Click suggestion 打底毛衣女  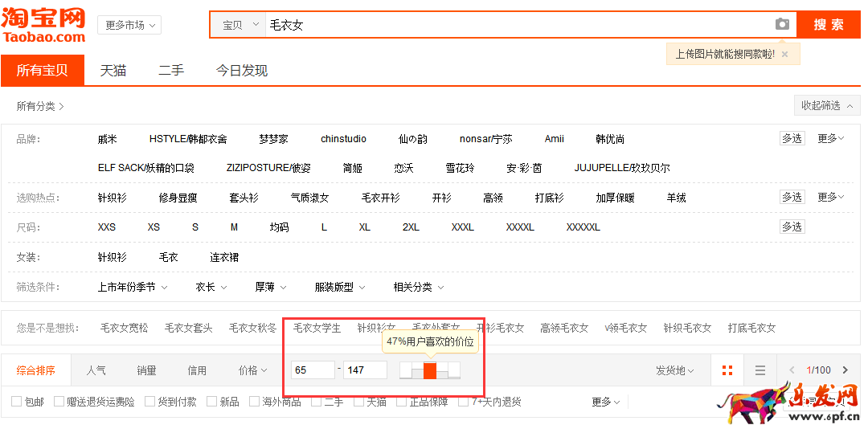click(751, 328)
